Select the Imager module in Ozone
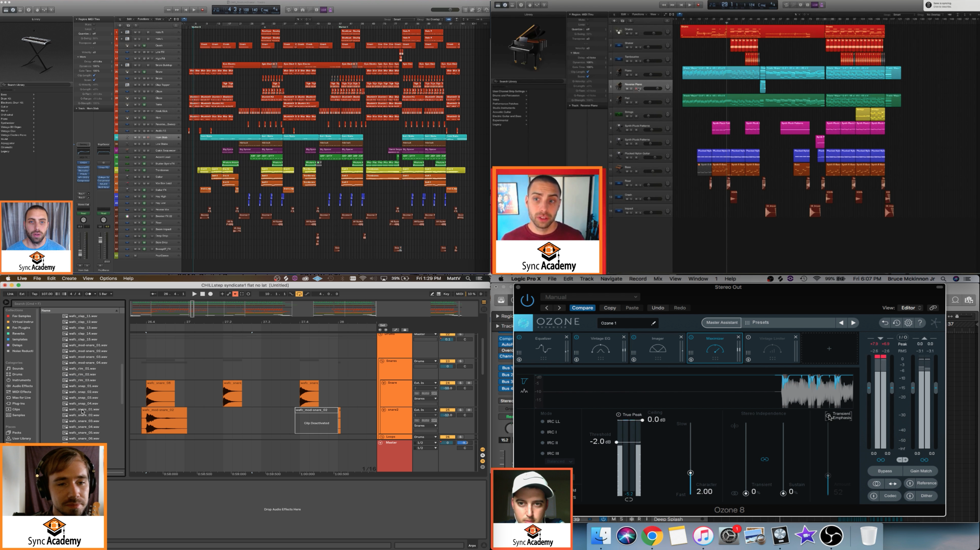The height and width of the screenshot is (550, 980). coord(657,348)
